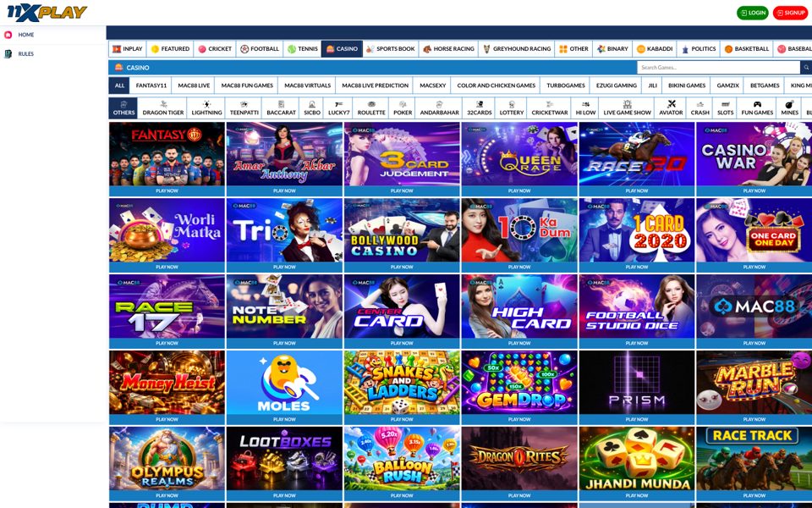The height and width of the screenshot is (508, 812).
Task: Open the Inplay sports tab
Action: [x=128, y=49]
